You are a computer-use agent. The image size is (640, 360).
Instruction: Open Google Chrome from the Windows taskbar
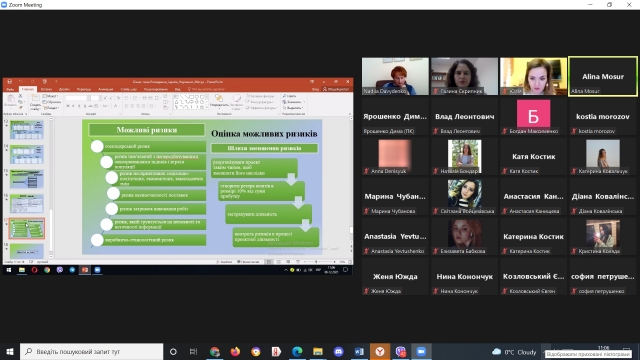[x=215, y=351]
